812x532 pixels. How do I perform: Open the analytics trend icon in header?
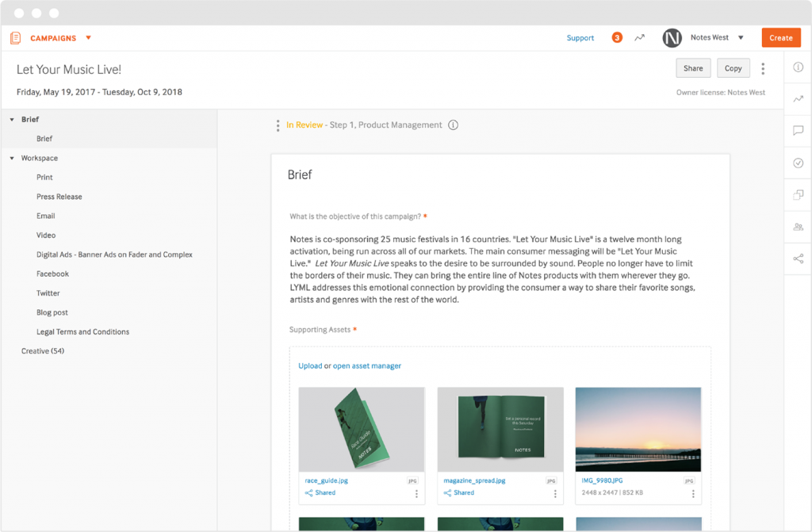click(639, 37)
